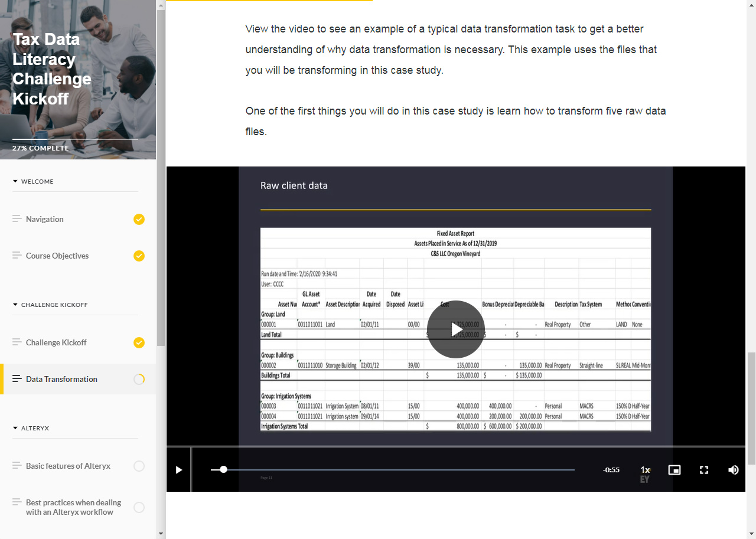Open the Navigation lesson
Screen dimensions: 756x539
point(78,219)
